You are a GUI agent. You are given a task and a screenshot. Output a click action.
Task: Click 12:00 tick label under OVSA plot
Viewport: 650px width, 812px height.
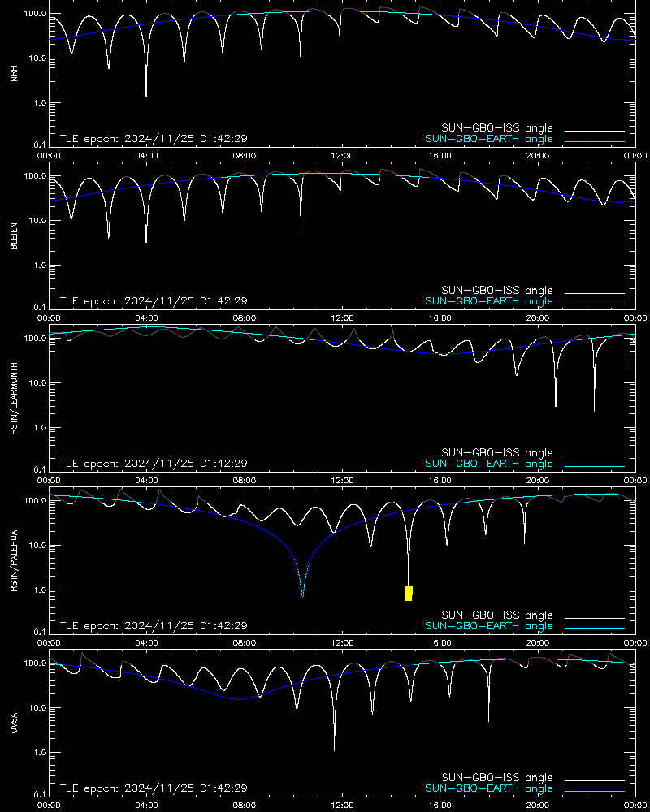(342, 805)
